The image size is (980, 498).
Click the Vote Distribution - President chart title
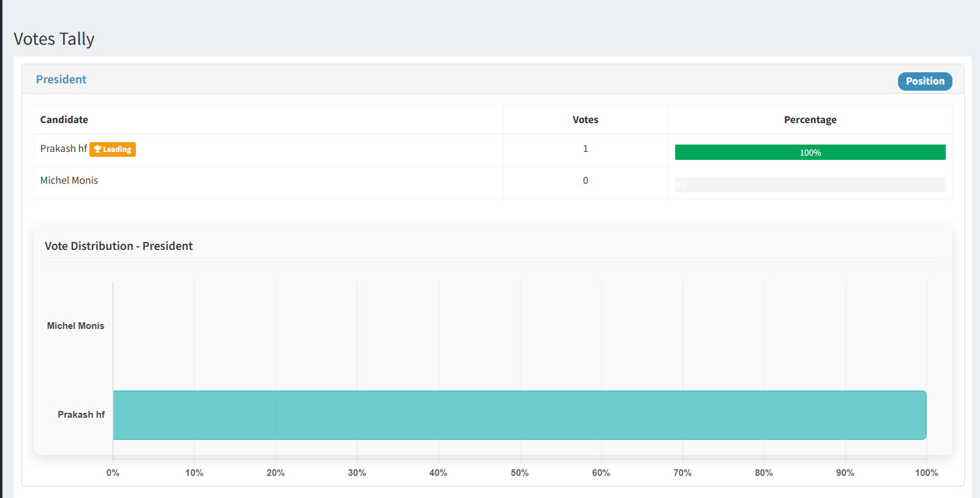pos(119,246)
